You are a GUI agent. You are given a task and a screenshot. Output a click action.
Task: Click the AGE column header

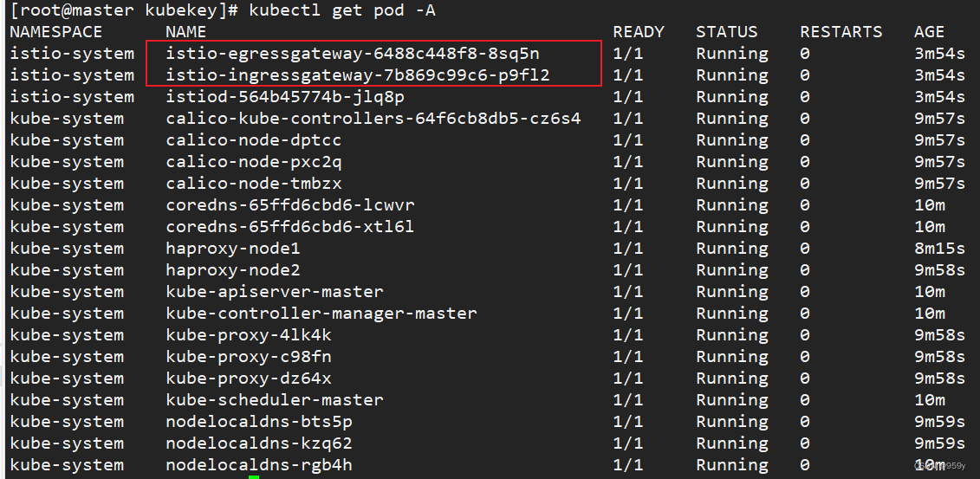pyautogui.click(x=929, y=32)
